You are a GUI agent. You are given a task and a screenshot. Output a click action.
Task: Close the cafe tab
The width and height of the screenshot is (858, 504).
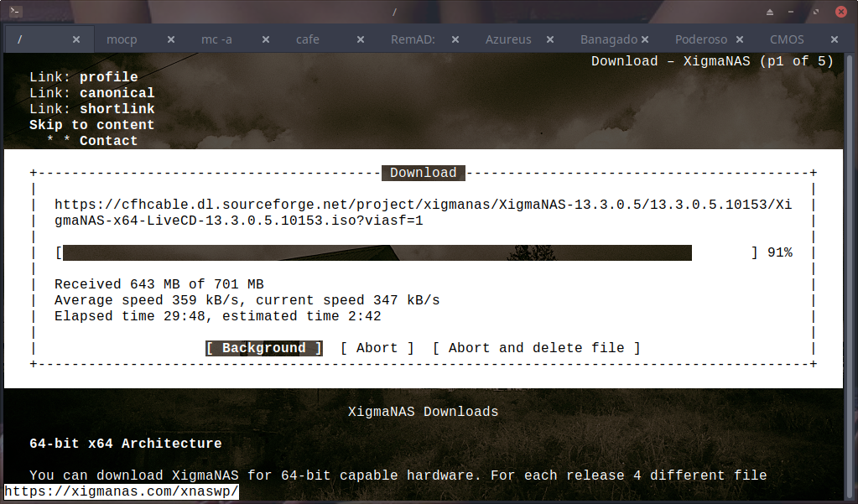[360, 39]
